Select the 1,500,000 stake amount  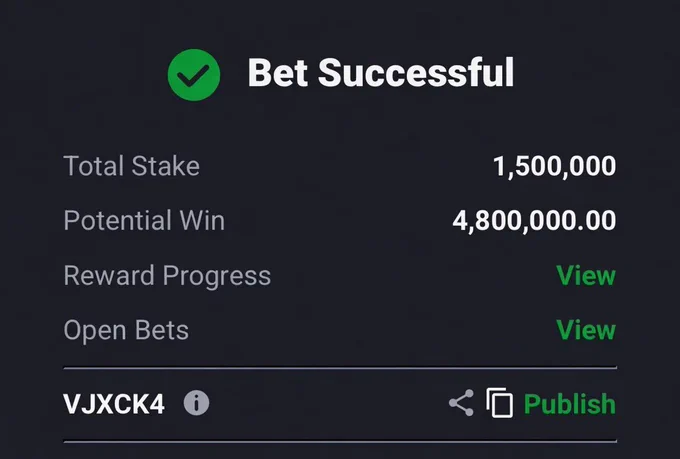click(555, 166)
